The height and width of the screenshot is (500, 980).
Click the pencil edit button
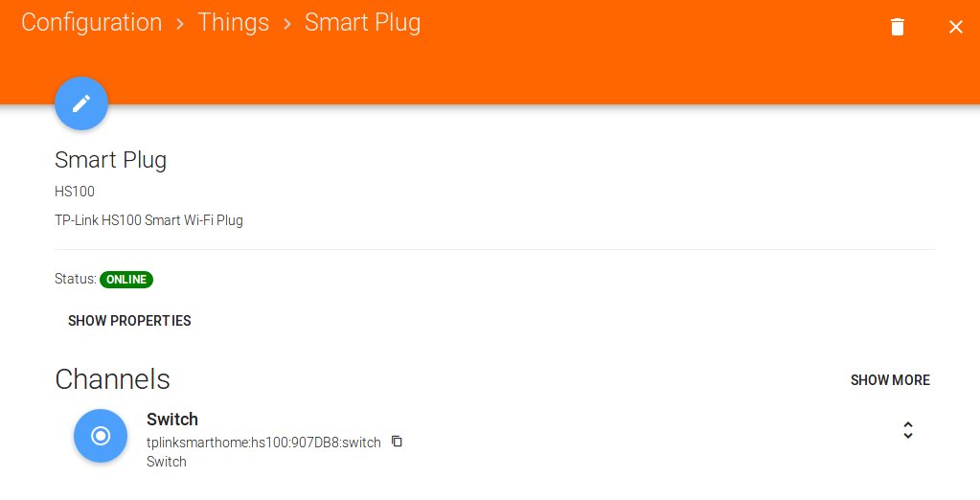coord(81,103)
